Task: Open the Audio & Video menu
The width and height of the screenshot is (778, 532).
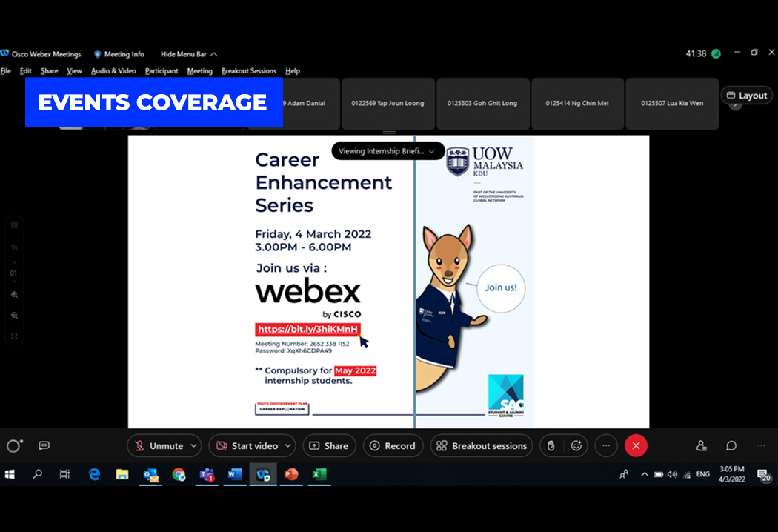Action: [x=113, y=71]
